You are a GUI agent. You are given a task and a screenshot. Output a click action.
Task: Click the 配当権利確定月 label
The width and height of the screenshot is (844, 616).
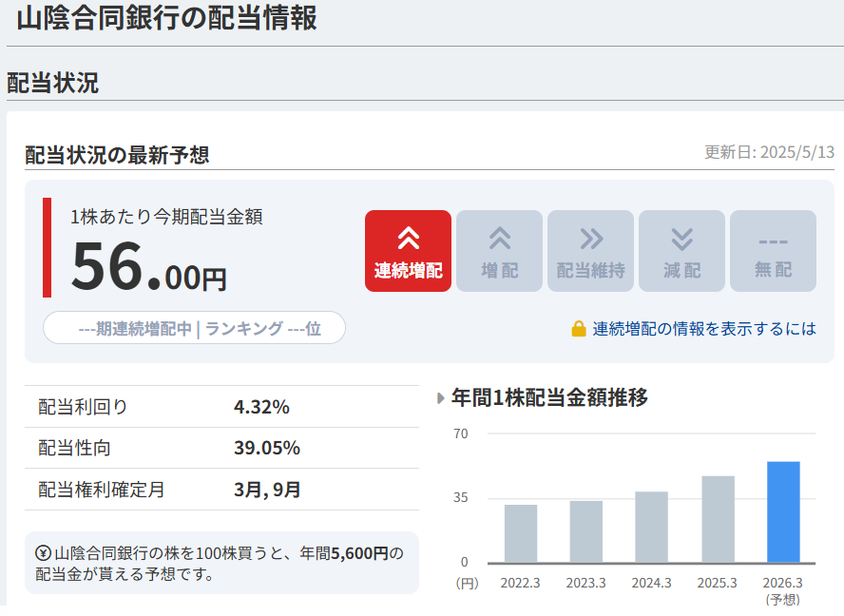(x=101, y=490)
